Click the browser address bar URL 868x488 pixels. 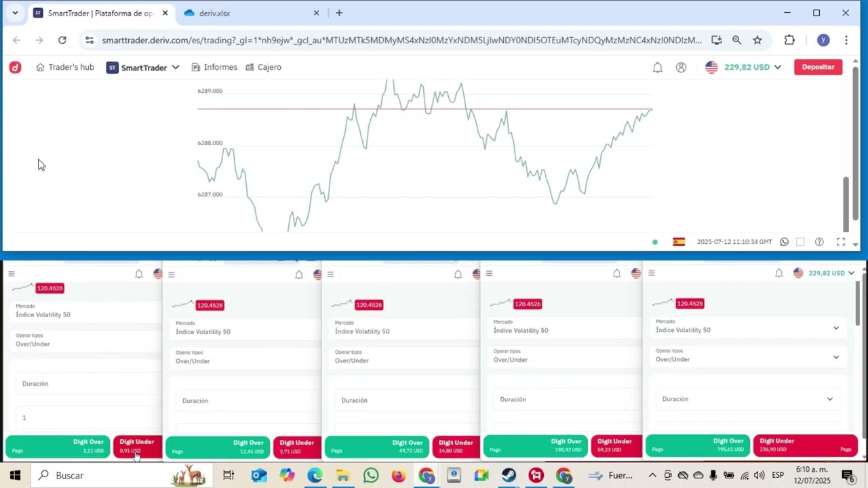pos(401,40)
